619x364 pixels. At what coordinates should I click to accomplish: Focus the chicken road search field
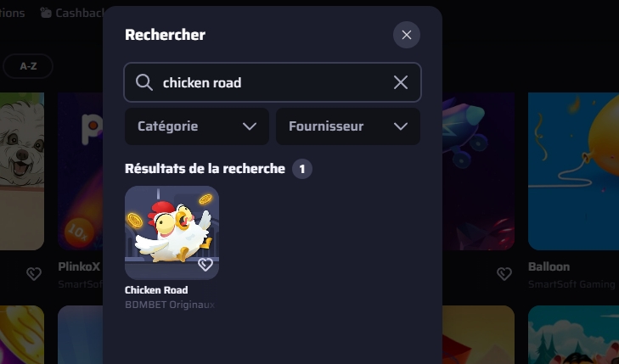click(273, 82)
